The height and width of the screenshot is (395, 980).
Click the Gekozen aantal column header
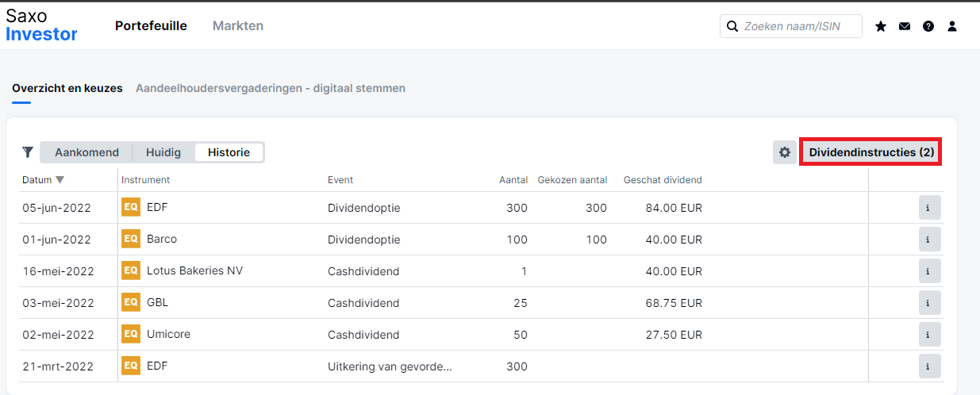[572, 180]
